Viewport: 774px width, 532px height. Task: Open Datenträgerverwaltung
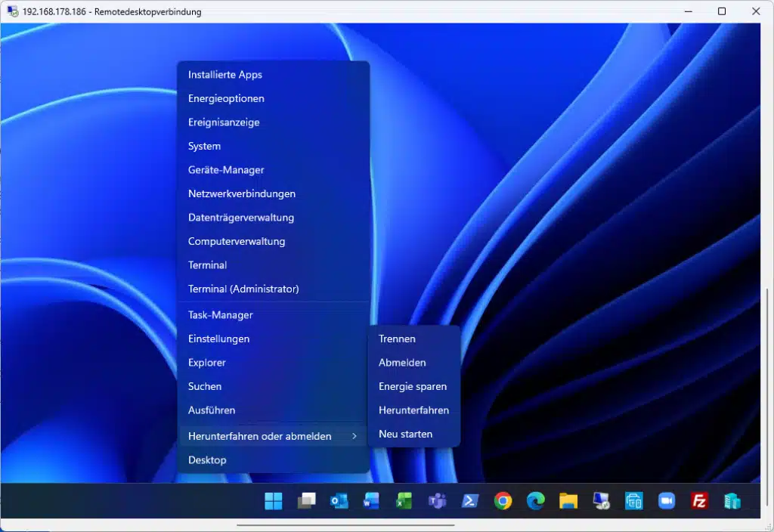tap(273, 217)
